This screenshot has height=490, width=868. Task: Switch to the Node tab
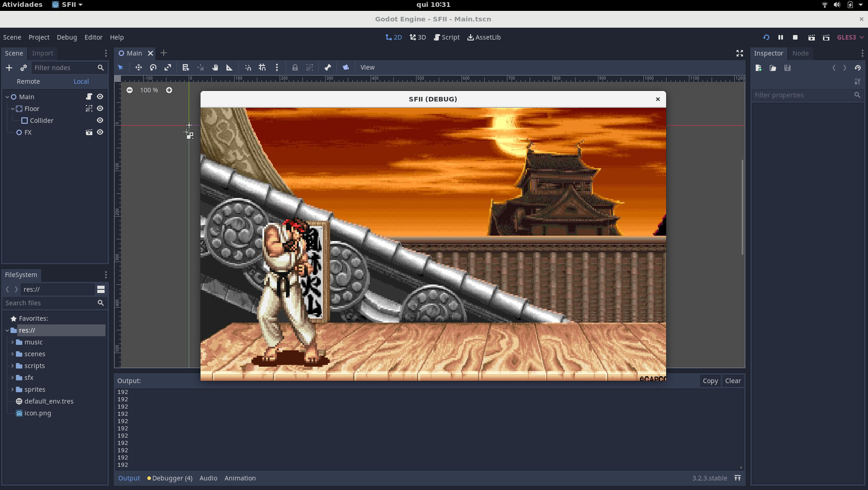click(801, 53)
